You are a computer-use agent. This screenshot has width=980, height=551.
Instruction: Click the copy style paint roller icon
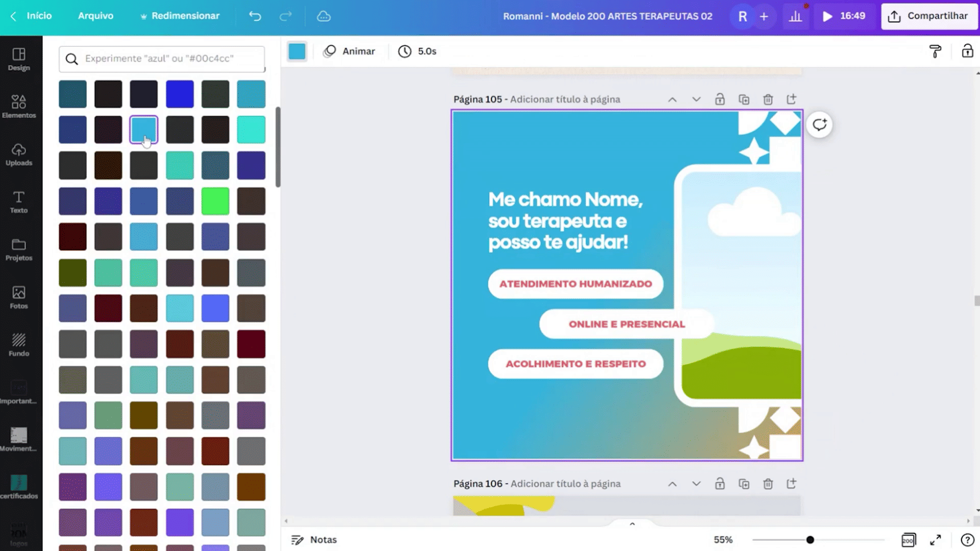(x=935, y=52)
